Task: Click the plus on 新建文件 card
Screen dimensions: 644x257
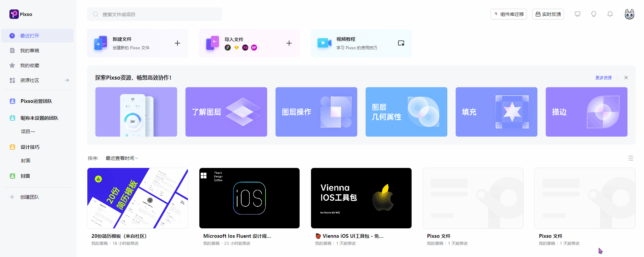Action: click(177, 43)
